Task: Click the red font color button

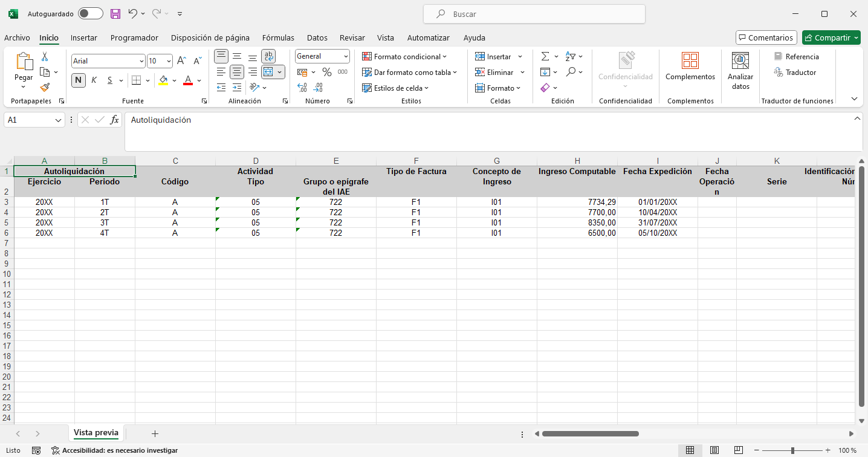Action: pos(188,80)
